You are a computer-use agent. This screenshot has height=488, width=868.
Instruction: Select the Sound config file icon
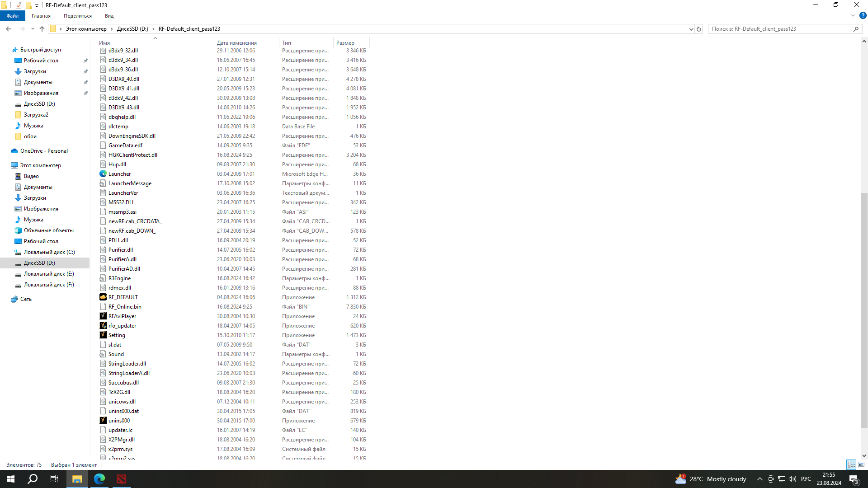coord(103,354)
